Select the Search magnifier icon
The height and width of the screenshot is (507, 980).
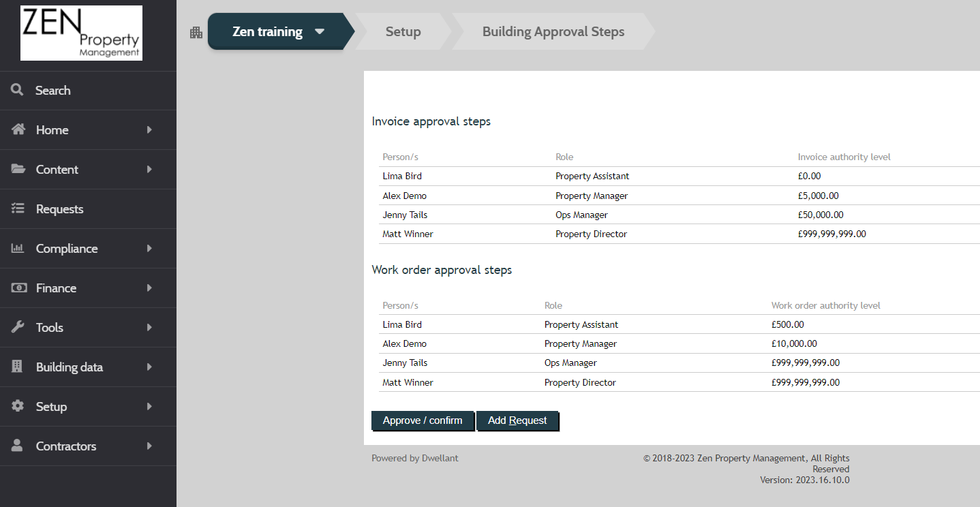(17, 90)
